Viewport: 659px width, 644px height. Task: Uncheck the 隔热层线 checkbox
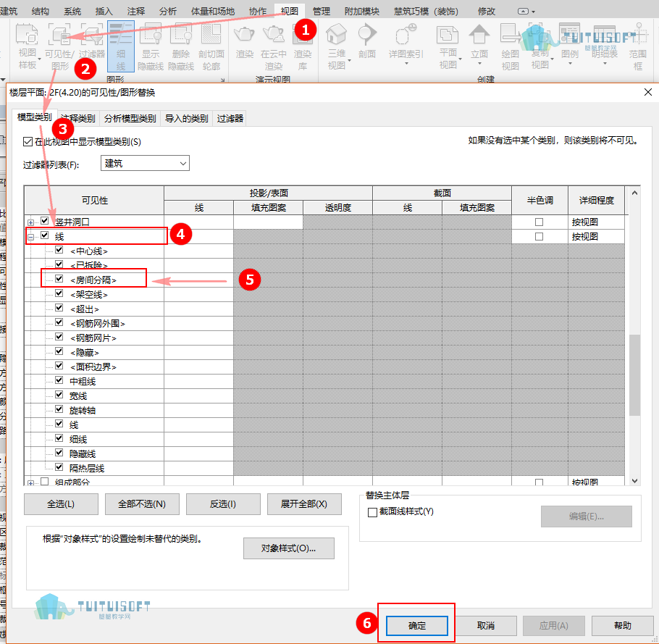pyautogui.click(x=59, y=467)
